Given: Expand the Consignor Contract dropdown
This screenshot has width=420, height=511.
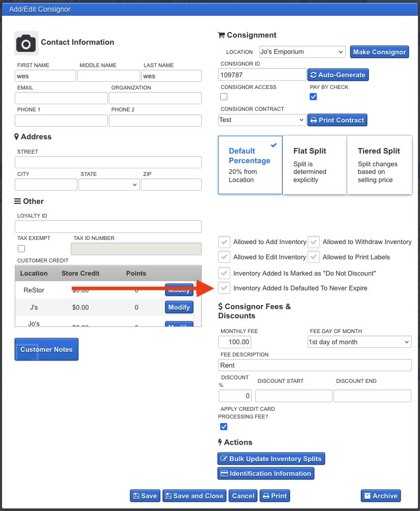Looking at the screenshot, I should [262, 120].
